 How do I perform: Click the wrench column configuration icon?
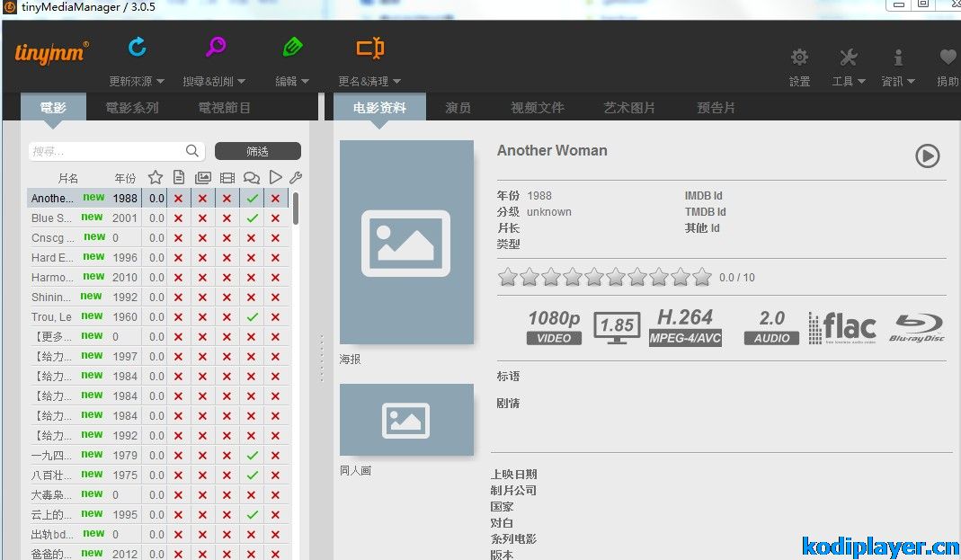tap(296, 178)
